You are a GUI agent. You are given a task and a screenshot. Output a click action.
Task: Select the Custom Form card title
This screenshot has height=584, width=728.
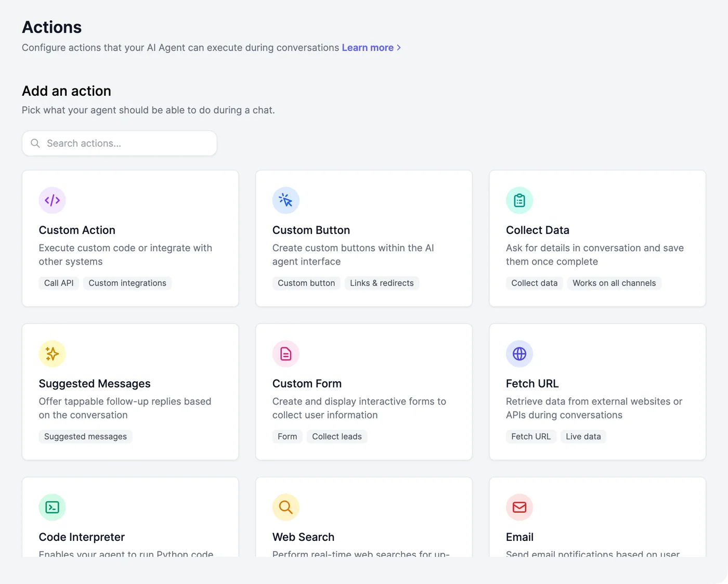click(307, 383)
